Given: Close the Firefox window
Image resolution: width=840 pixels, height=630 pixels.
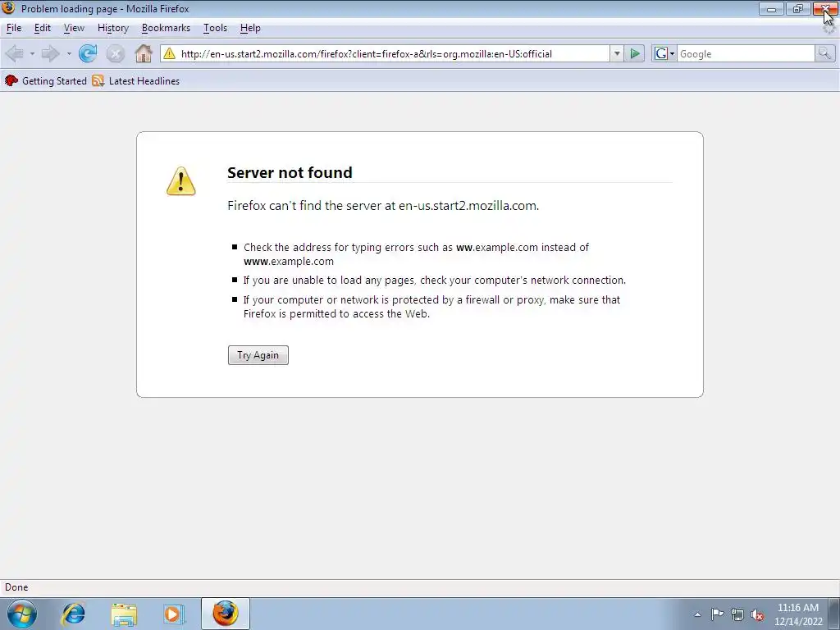Looking at the screenshot, I should click(x=825, y=8).
